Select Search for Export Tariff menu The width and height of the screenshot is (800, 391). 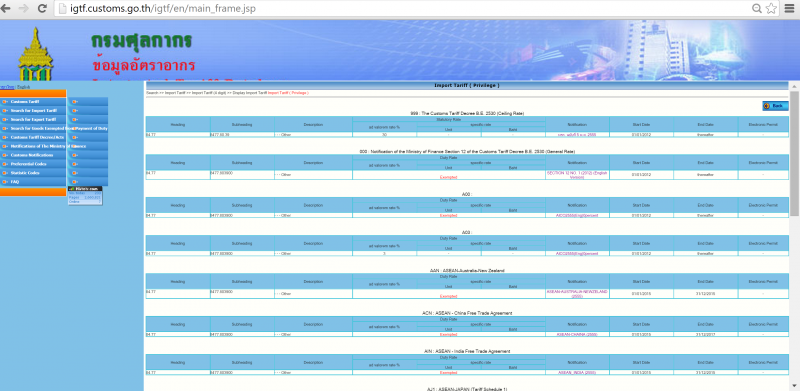(33, 119)
